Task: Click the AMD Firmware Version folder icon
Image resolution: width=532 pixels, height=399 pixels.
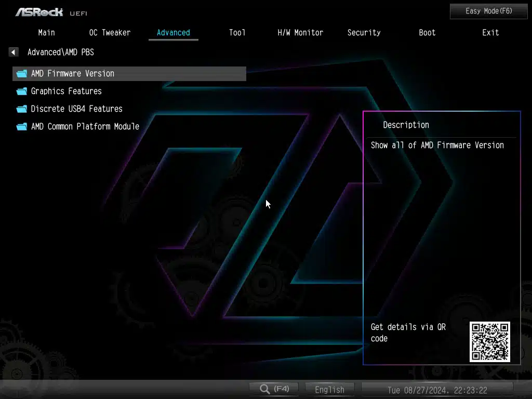Action: pyautogui.click(x=21, y=74)
